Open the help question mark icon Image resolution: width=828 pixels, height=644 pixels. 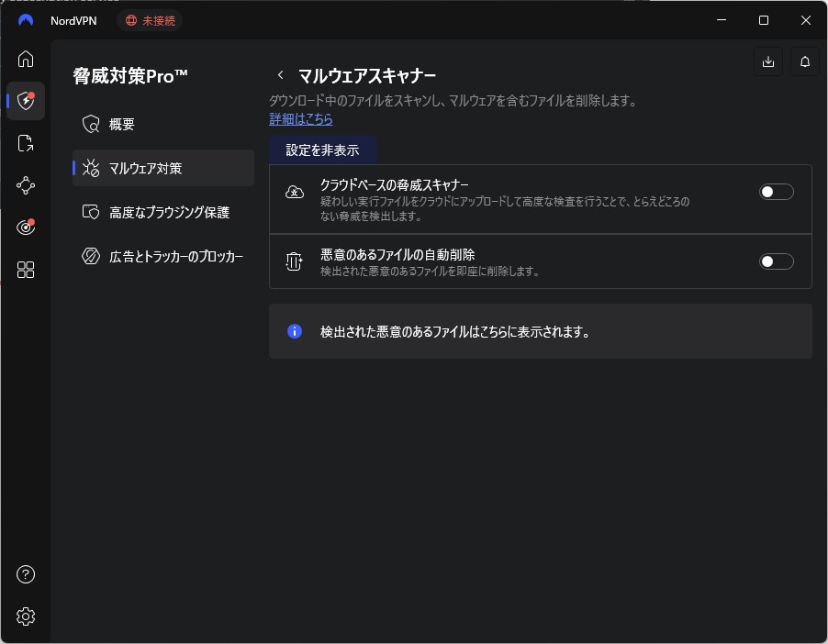[x=26, y=574]
